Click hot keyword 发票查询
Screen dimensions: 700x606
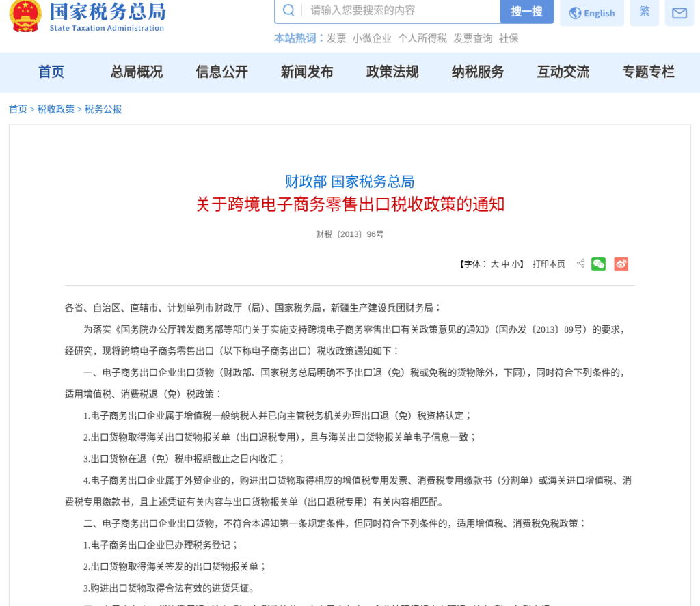pos(473,39)
